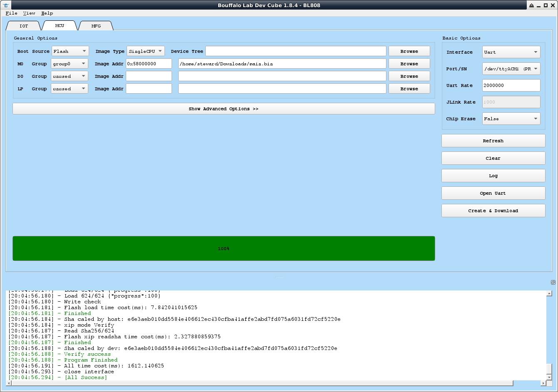Screen dimensions: 558x392
Task: Click Browse for D0 image file
Action: point(409,76)
